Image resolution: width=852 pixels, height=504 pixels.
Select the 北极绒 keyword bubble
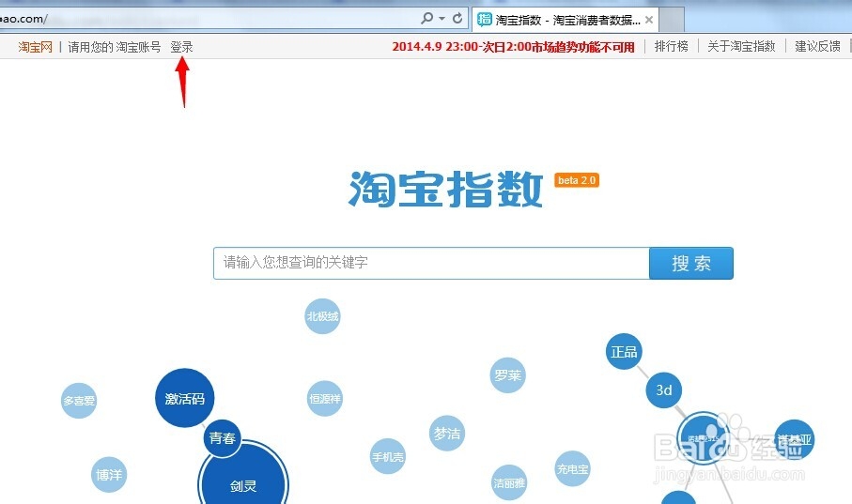[322, 316]
